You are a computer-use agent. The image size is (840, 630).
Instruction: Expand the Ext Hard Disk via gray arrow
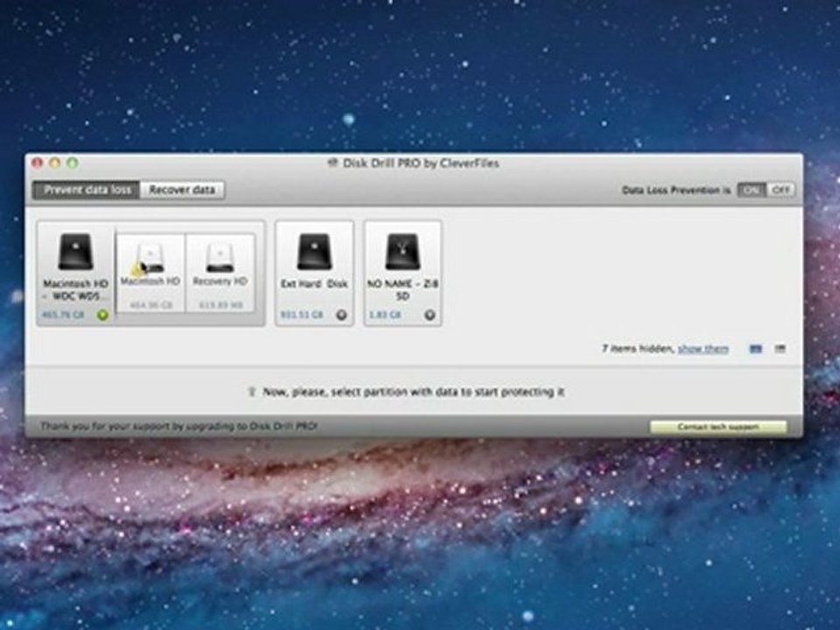pyautogui.click(x=341, y=315)
